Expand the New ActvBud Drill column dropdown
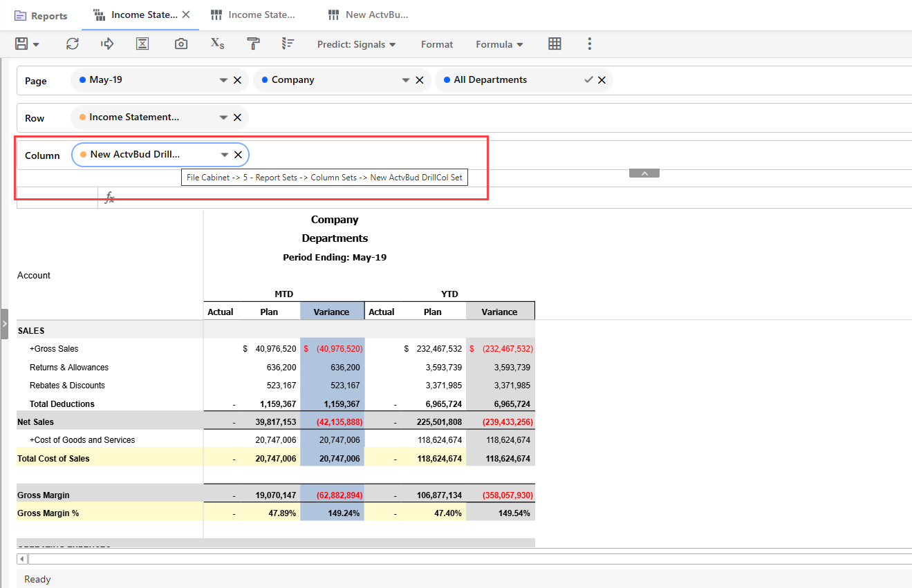 coord(224,155)
